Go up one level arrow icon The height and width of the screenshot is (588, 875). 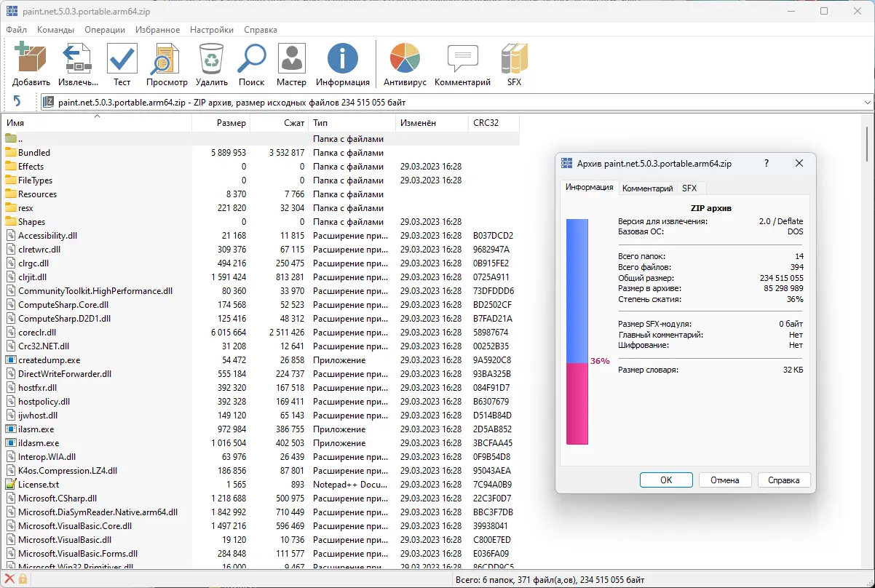pos(17,103)
